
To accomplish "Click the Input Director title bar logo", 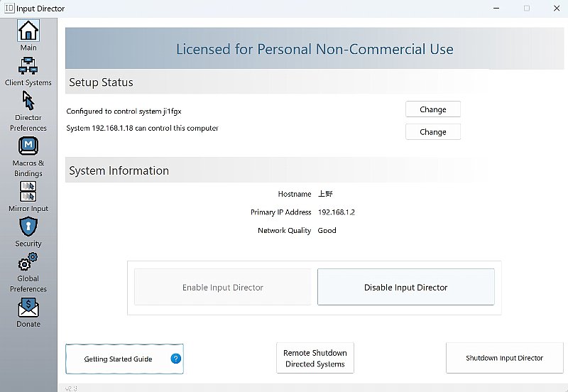I will pos(9,8).
